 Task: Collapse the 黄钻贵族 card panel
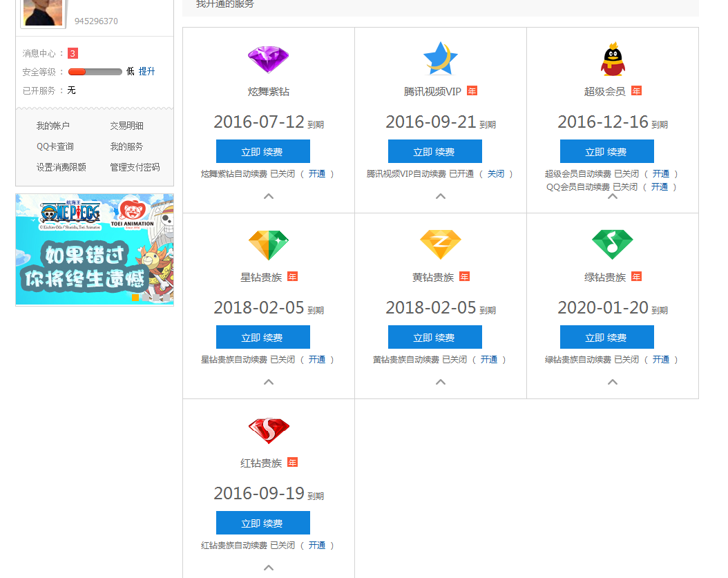click(440, 383)
